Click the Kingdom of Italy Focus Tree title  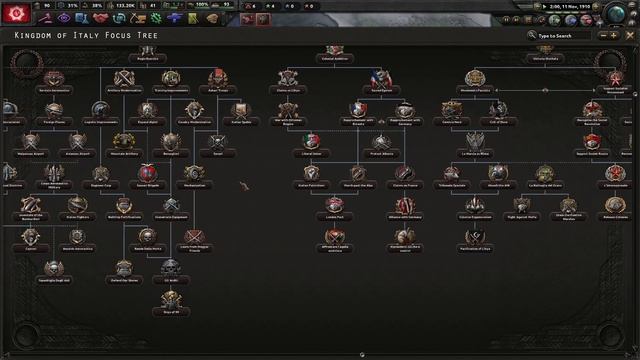coord(86,36)
